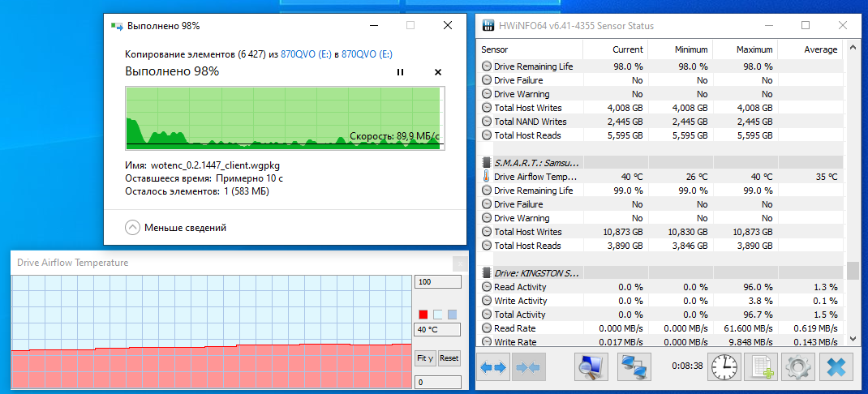Expand all sensors with blue outward arrows icon
This screenshot has height=394, width=868.
click(493, 367)
